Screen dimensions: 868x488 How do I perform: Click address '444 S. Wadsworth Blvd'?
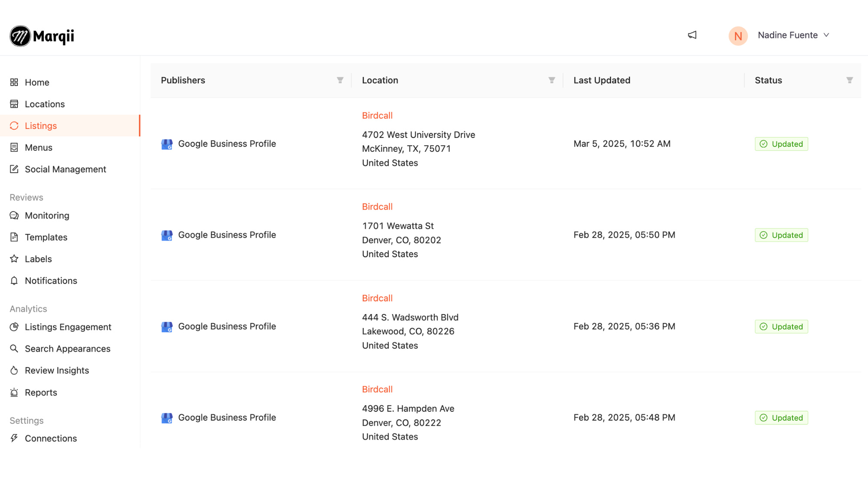[410, 318]
